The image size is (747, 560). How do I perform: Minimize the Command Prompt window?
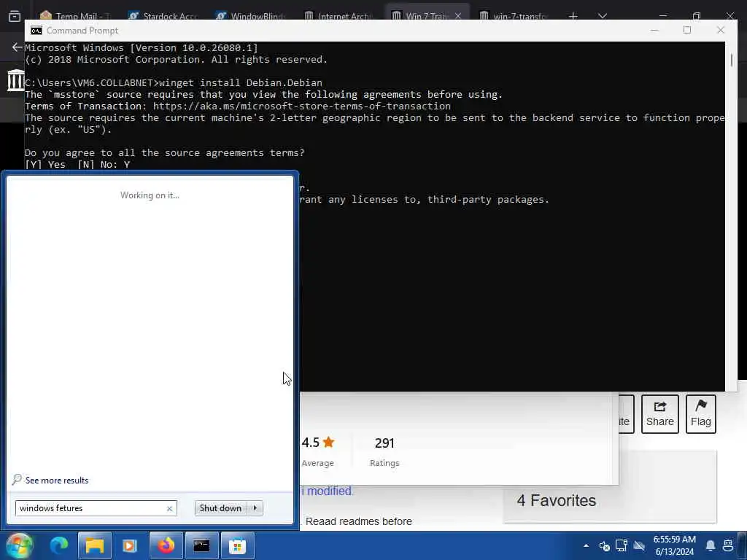click(x=654, y=30)
